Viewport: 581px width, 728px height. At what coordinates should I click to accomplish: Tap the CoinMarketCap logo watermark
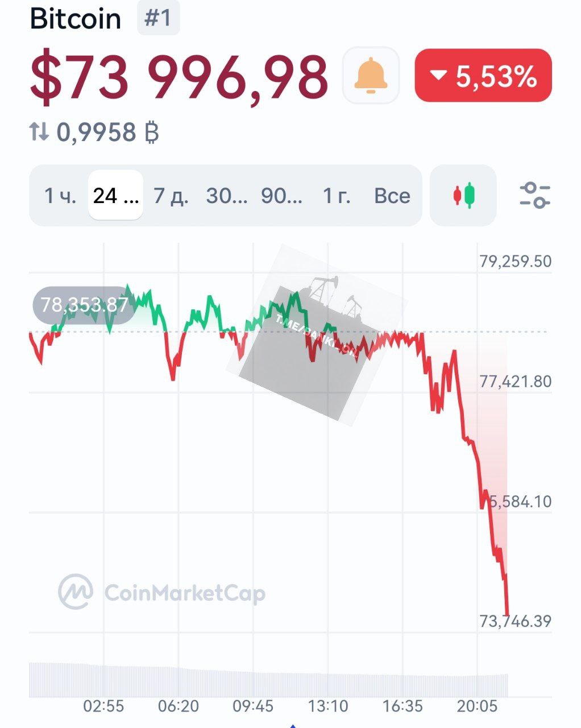point(162,593)
